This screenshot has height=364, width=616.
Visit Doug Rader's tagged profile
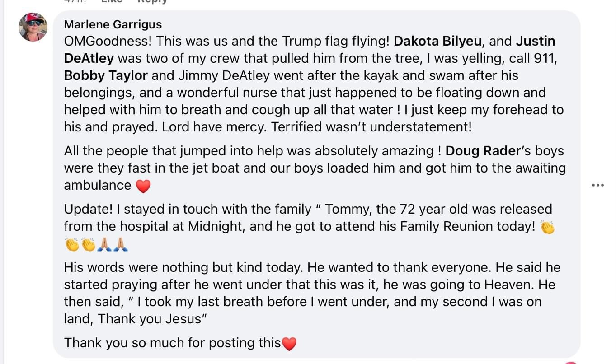tap(483, 151)
